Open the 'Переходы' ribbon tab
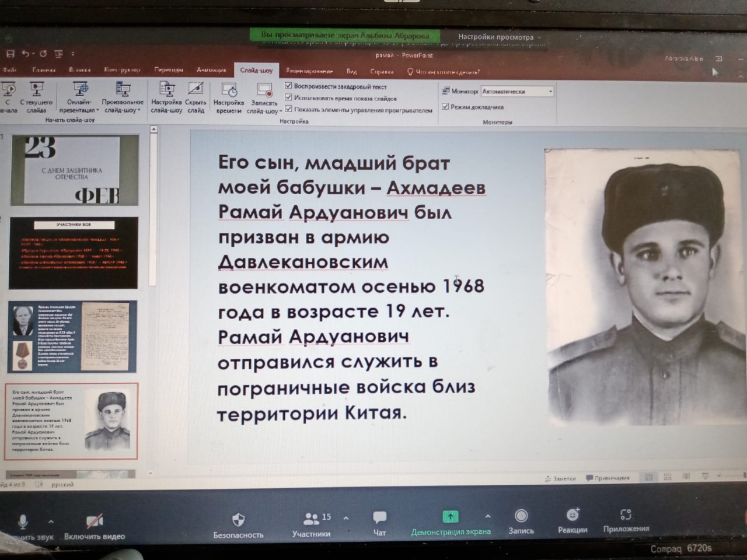The image size is (747, 560). 169,69
